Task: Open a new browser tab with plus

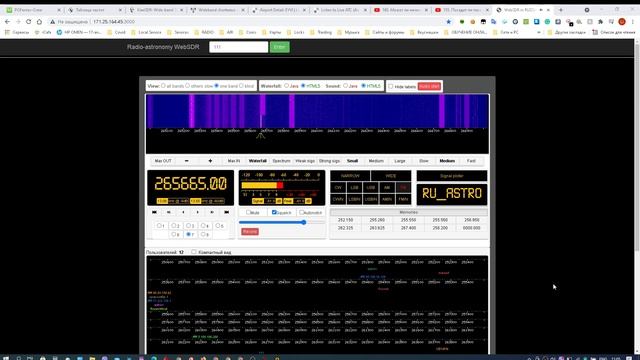Action: [x=560, y=10]
